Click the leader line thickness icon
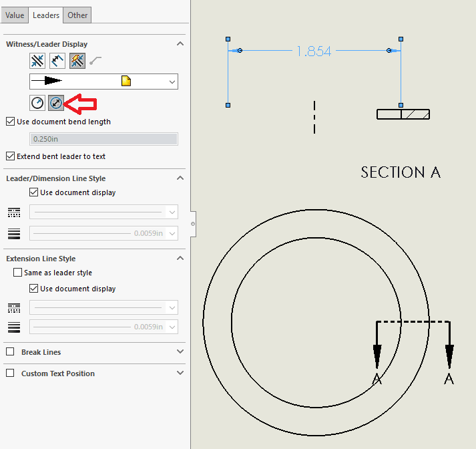The image size is (476, 449). (14, 234)
